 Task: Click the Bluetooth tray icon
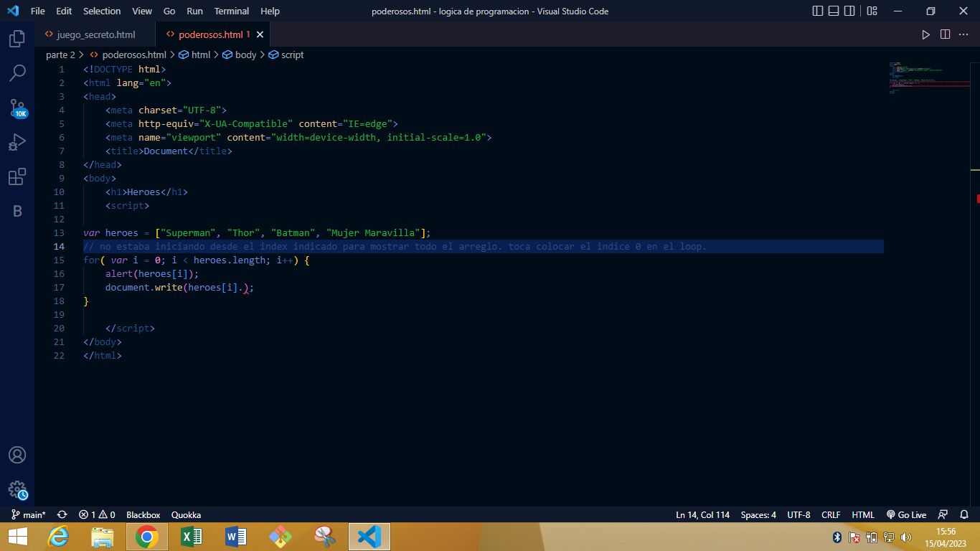click(x=837, y=537)
